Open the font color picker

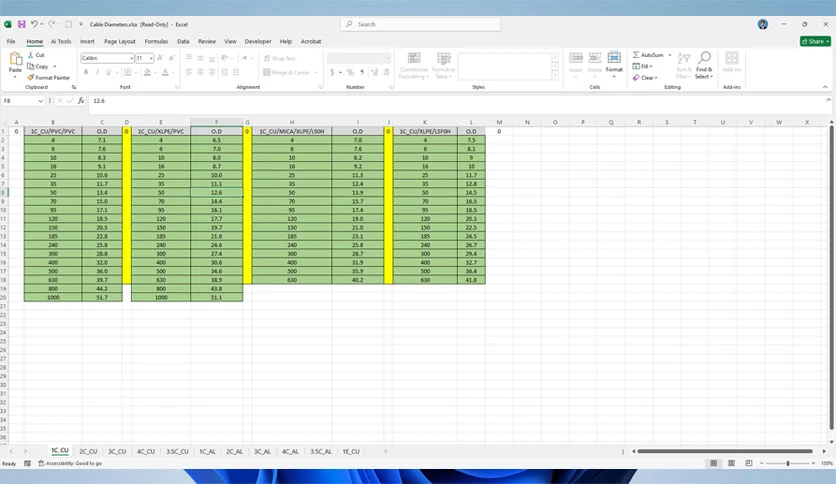click(x=165, y=72)
